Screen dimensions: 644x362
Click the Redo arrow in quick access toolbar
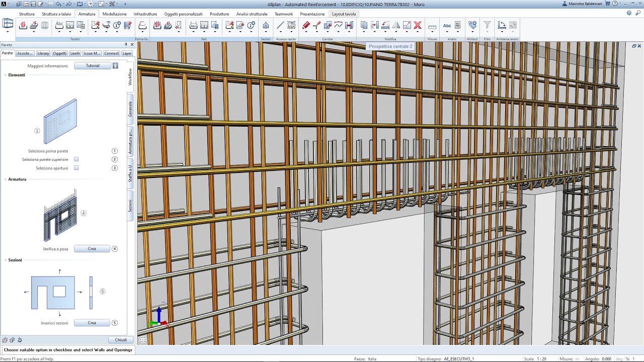(x=69, y=4)
